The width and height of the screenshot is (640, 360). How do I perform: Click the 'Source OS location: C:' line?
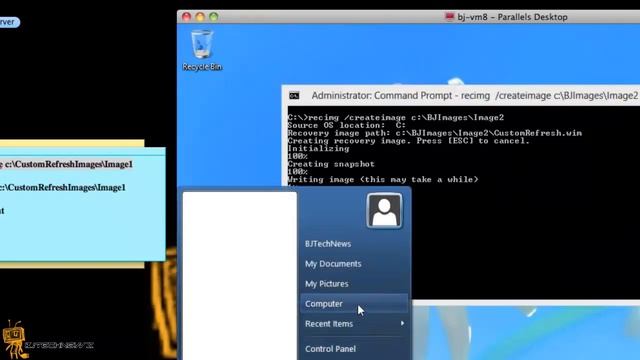coord(347,125)
